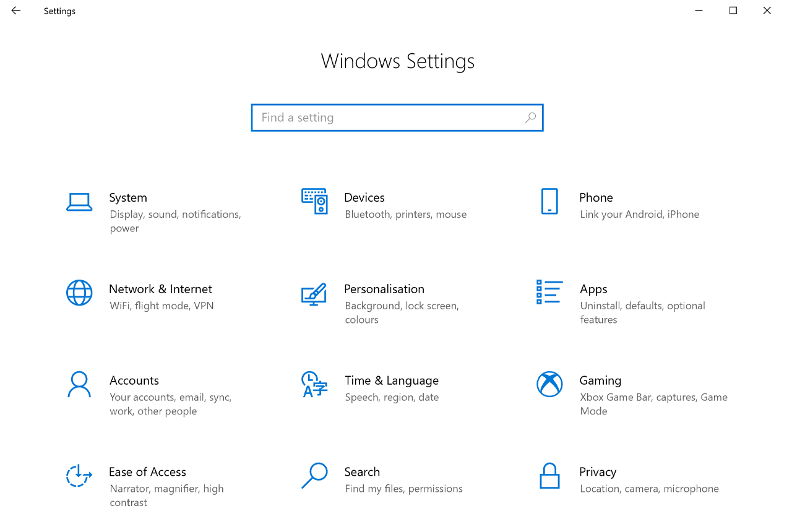Click inside the Find a setting box

coord(390,118)
